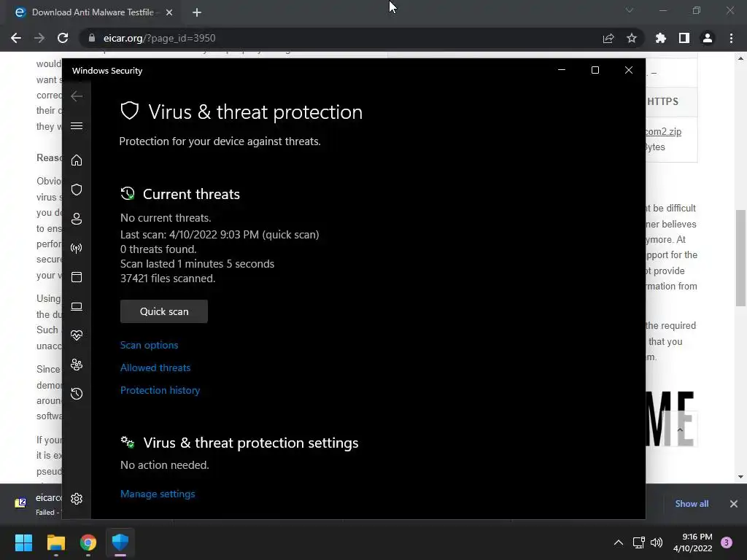The height and width of the screenshot is (560, 747).
Task: Select Virus & threat protection shield icon
Action: 77,190
